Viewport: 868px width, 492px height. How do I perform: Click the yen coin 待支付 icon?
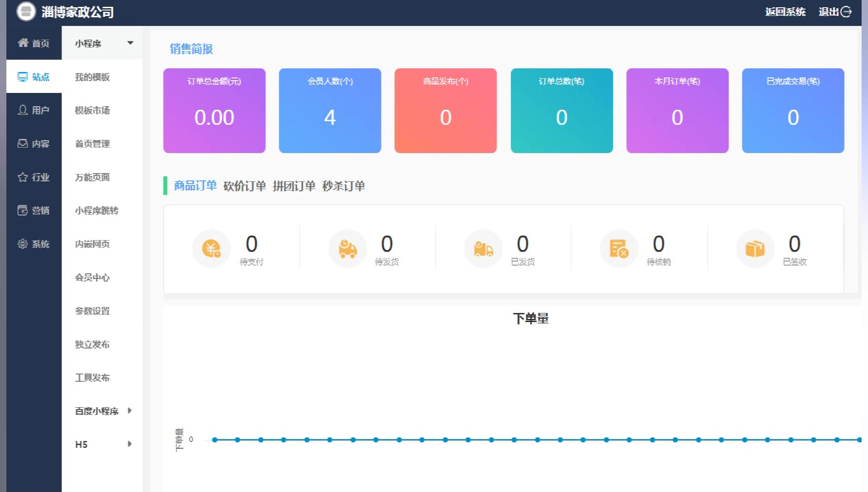pos(211,249)
